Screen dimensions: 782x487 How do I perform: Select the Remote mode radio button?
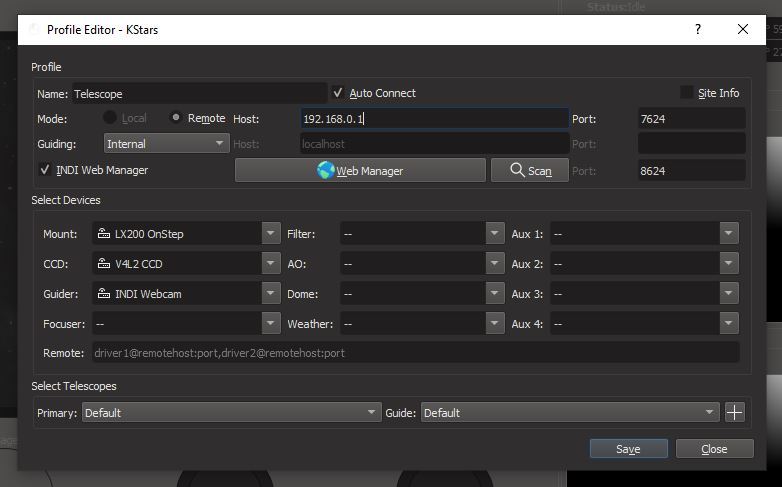coord(175,118)
